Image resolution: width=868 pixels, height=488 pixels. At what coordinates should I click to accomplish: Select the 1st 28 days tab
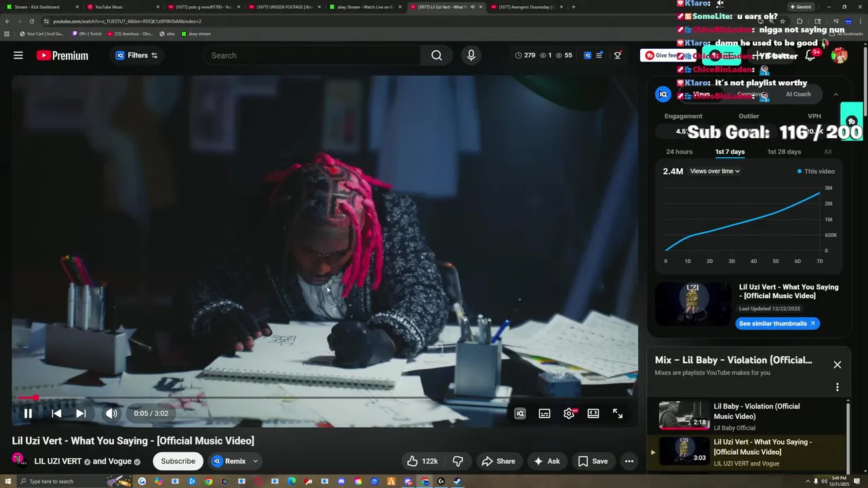(784, 152)
